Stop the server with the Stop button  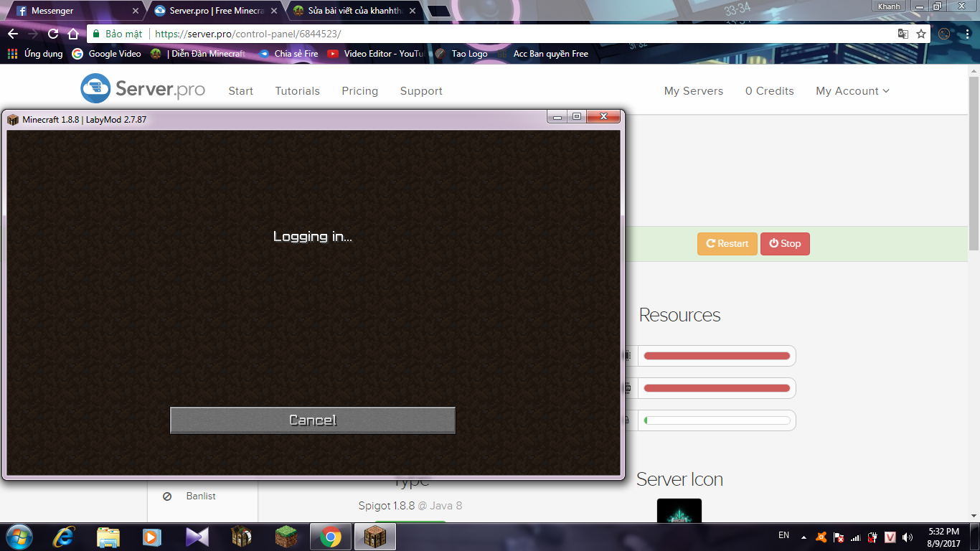click(785, 244)
